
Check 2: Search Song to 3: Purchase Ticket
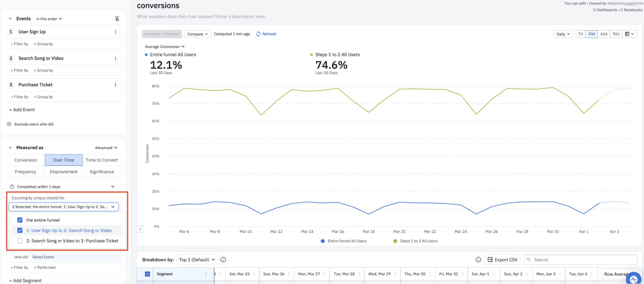pos(20,241)
